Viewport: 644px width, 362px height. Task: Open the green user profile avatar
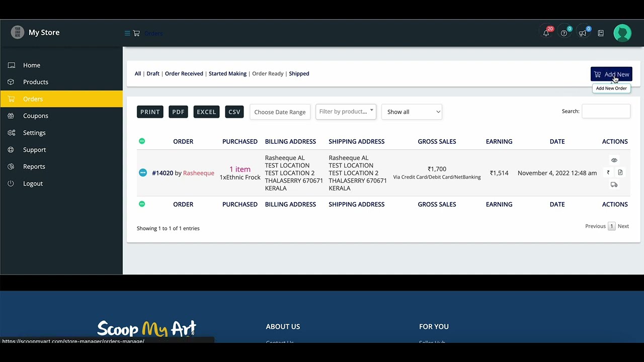[622, 33]
